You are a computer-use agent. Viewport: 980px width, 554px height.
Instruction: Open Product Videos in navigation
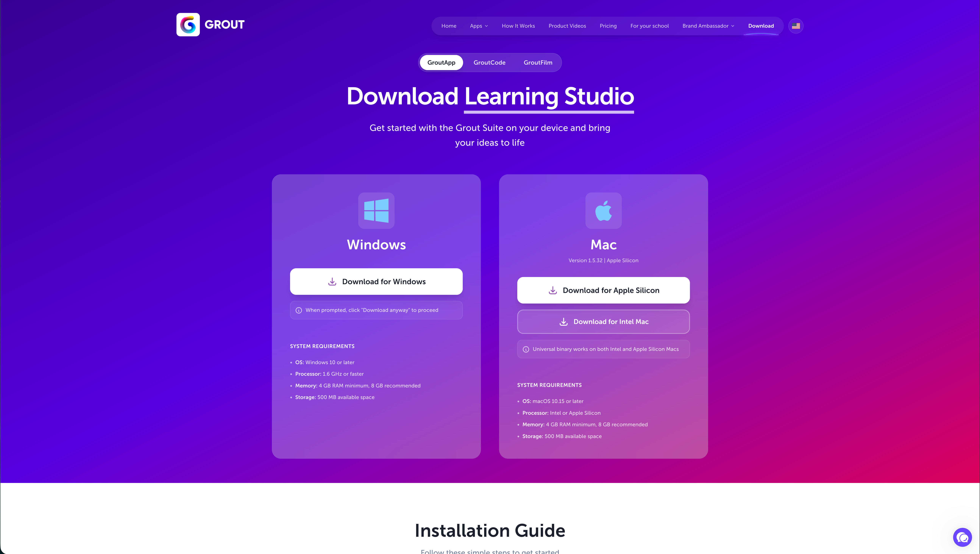(567, 26)
